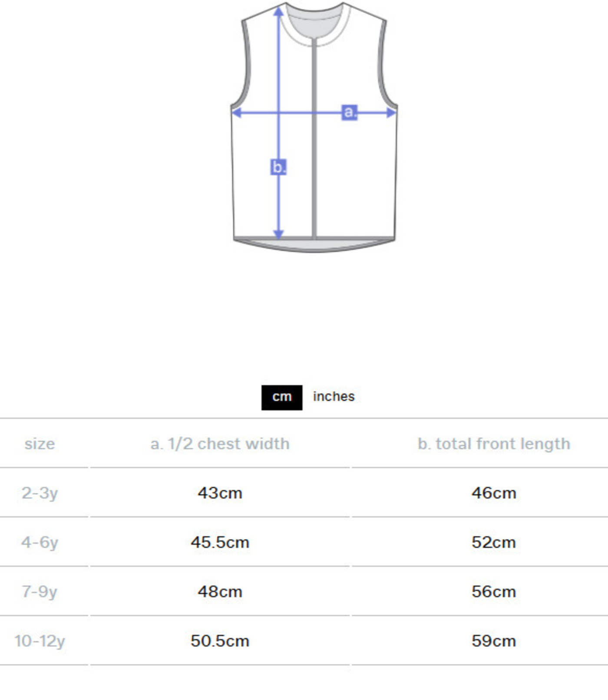
Task: Choose the 2-3y size row label
Action: pyautogui.click(x=40, y=493)
